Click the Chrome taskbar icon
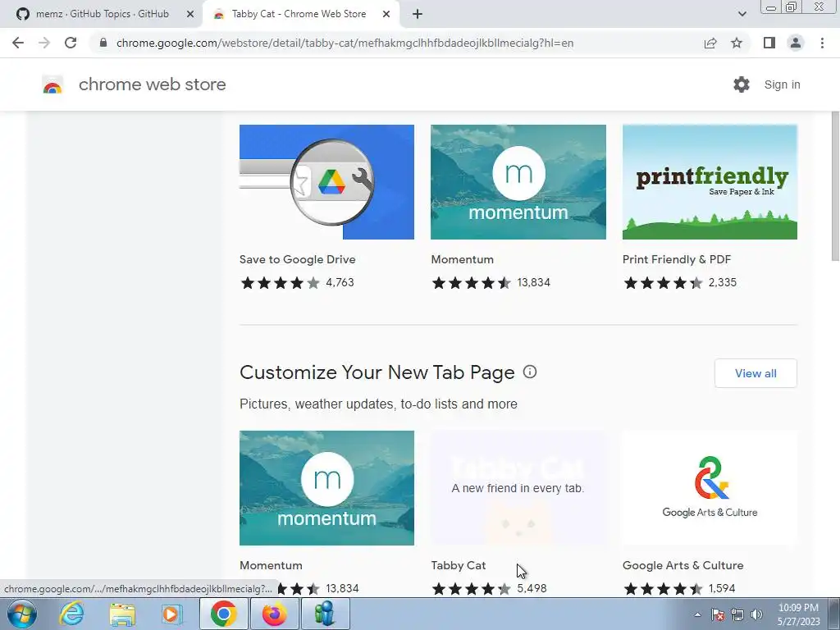The image size is (840, 630). pyautogui.click(x=223, y=614)
